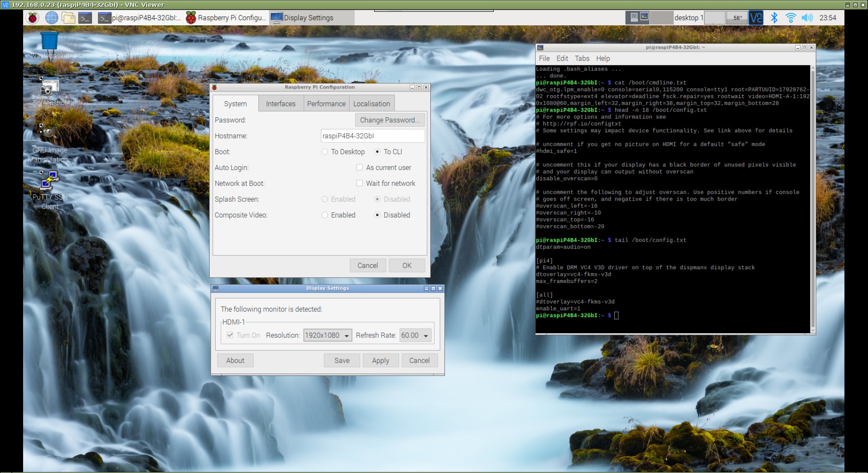868x473 pixels.
Task: Select the second empty desktop in the pager
Action: click(661, 18)
